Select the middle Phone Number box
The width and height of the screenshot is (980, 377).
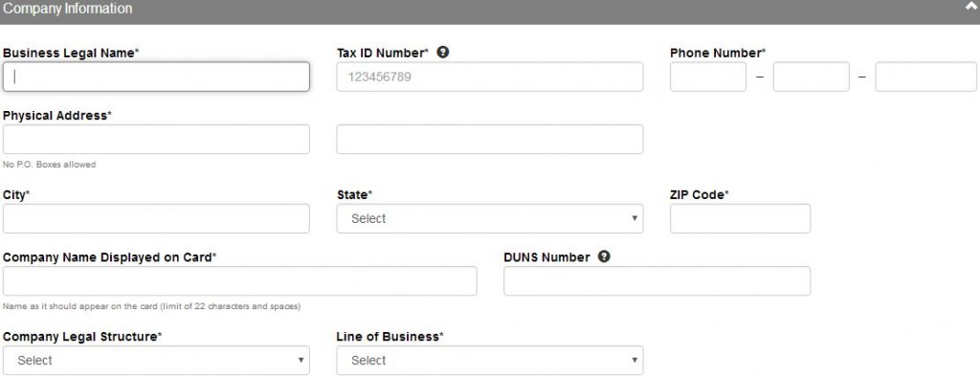click(812, 77)
